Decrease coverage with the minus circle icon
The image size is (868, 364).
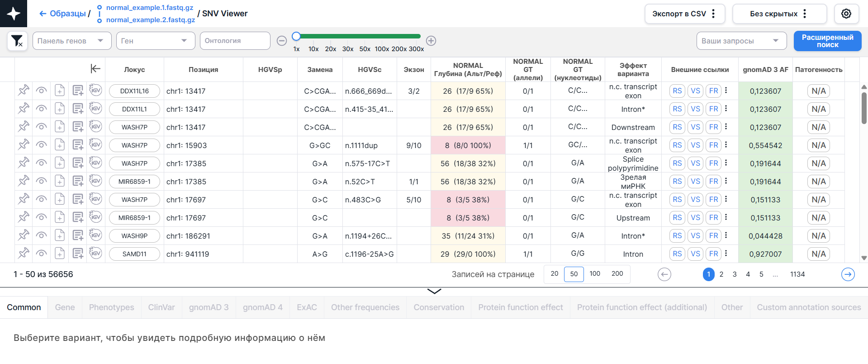coord(282,41)
